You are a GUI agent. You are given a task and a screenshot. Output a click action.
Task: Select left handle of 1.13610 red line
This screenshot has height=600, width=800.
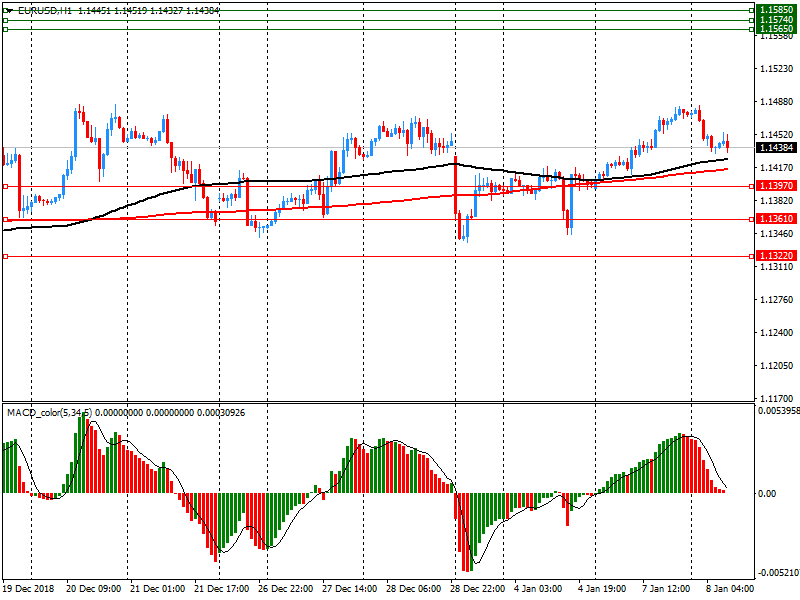5,219
